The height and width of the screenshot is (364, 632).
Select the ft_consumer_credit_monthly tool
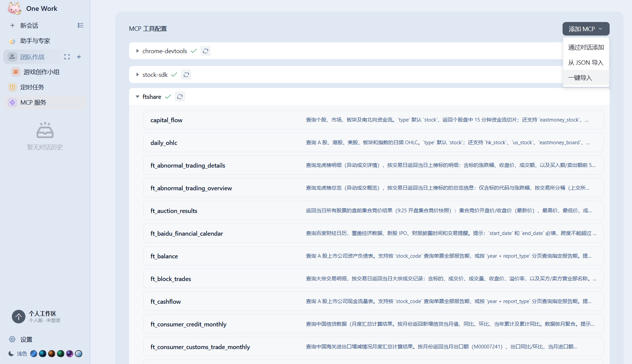pos(373,324)
